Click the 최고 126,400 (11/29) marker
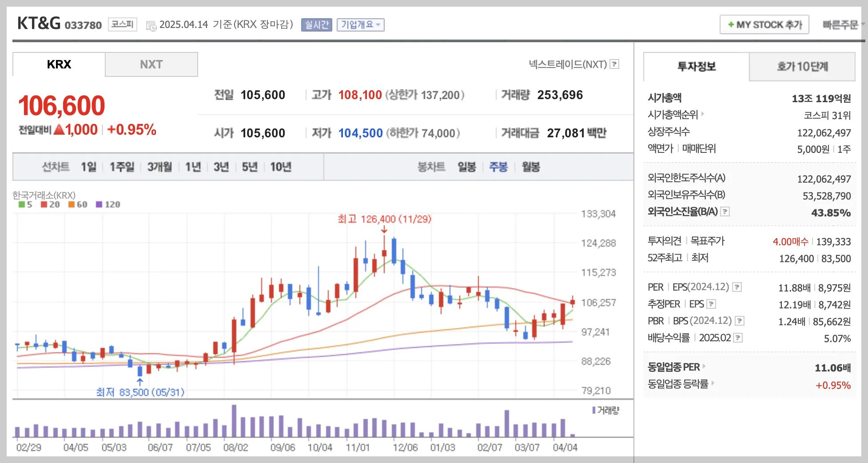The width and height of the screenshot is (868, 463). (384, 219)
